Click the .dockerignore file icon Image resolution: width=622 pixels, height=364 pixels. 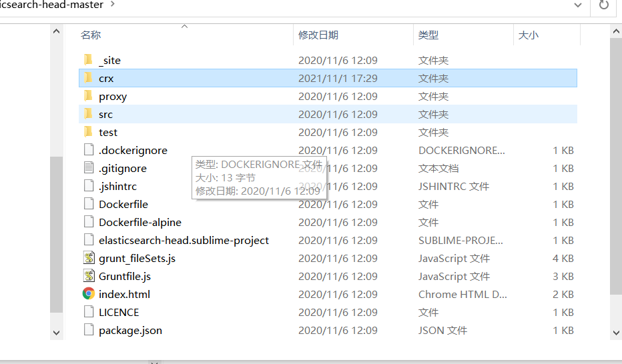pos(89,150)
